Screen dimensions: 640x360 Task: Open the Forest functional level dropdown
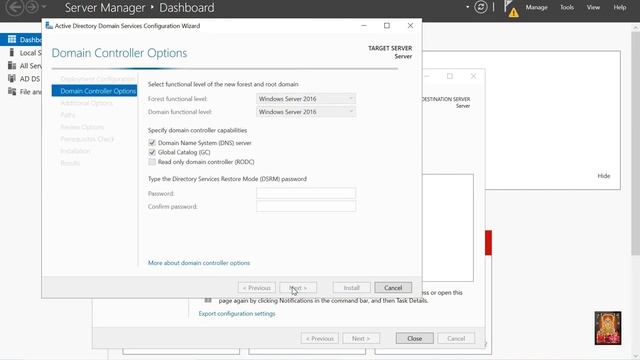(x=306, y=99)
